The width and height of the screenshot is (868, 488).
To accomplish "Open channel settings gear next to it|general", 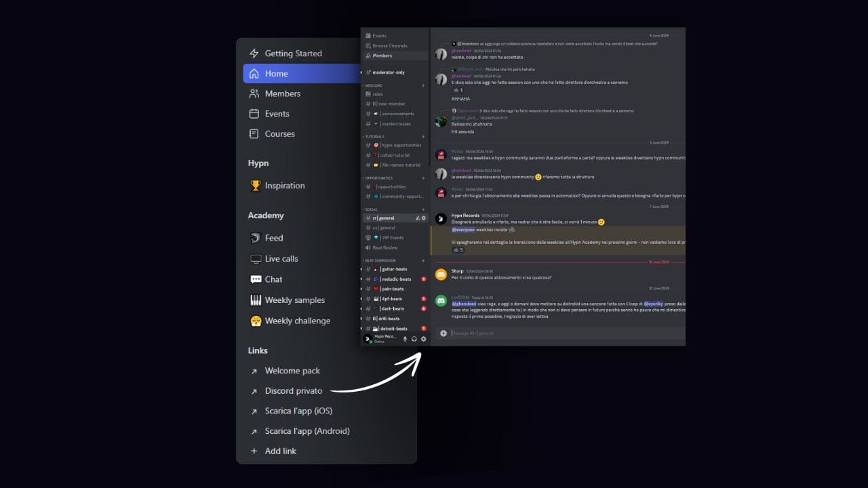I will coord(423,218).
